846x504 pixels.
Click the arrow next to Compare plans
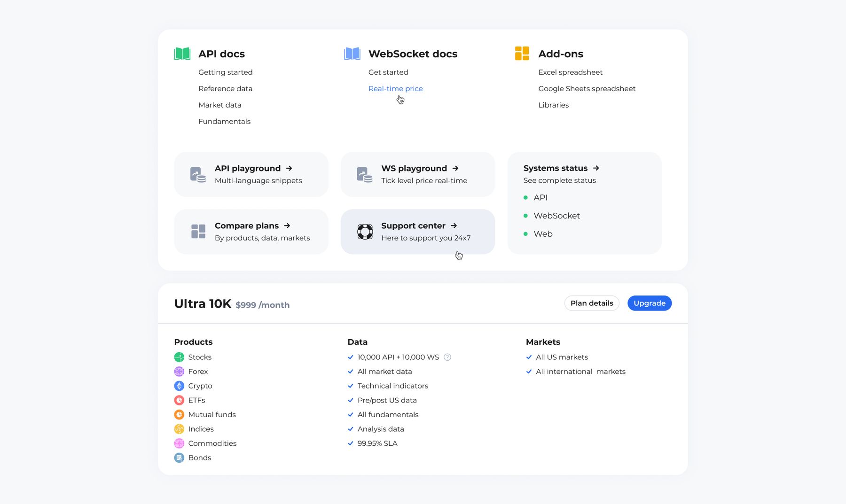(287, 226)
